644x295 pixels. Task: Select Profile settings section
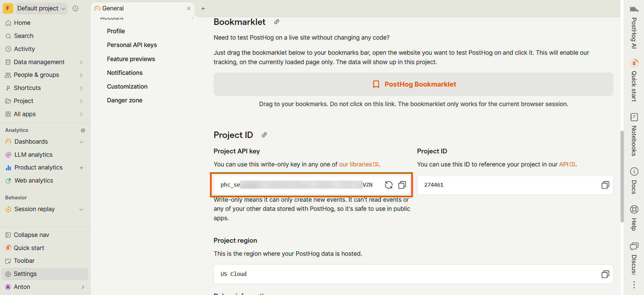tap(116, 31)
